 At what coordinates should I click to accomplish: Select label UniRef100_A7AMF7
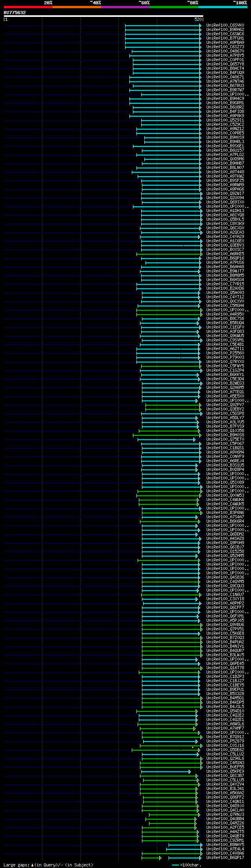(225, 728)
